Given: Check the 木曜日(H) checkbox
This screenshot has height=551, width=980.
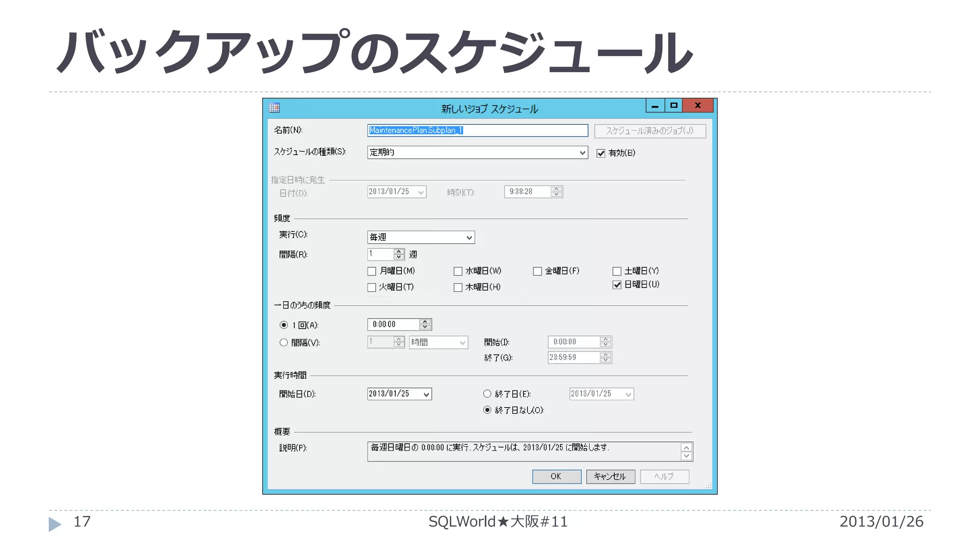Looking at the screenshot, I should (x=458, y=287).
